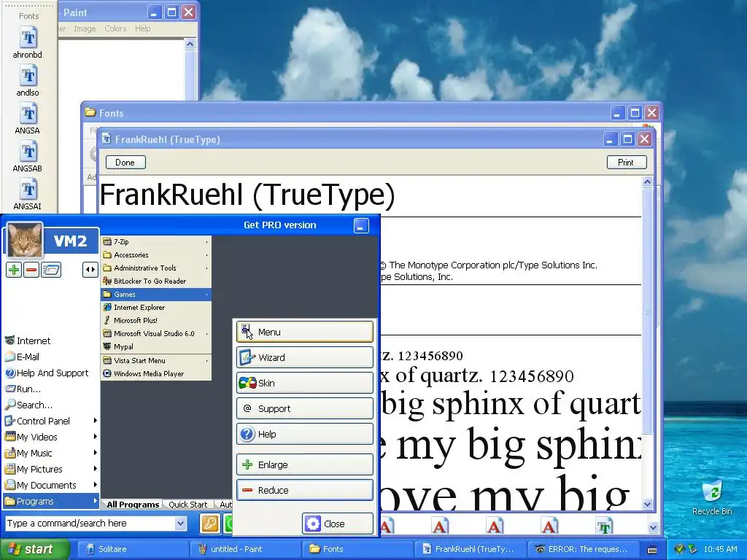The height and width of the screenshot is (560, 747).
Task: Click in the command/search input field
Action: click(90, 524)
